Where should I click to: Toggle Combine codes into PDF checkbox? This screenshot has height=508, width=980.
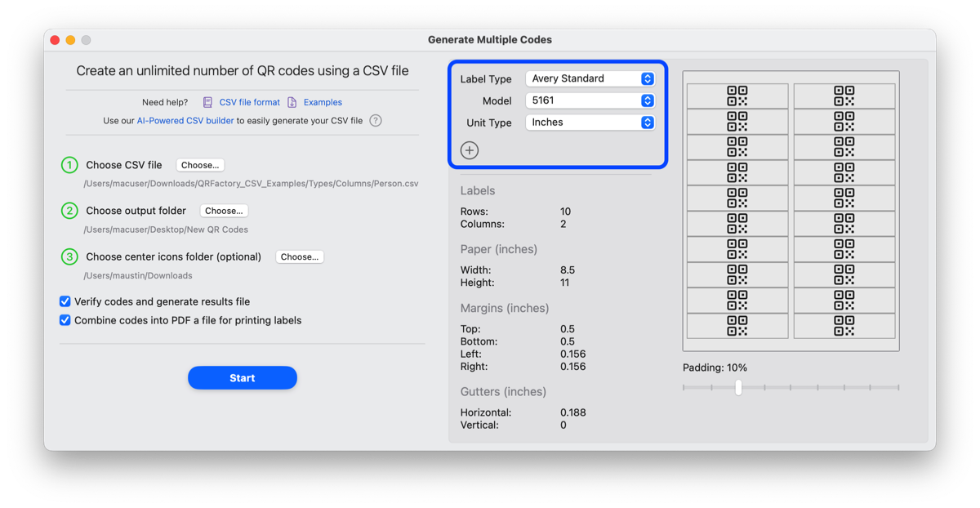tap(65, 320)
